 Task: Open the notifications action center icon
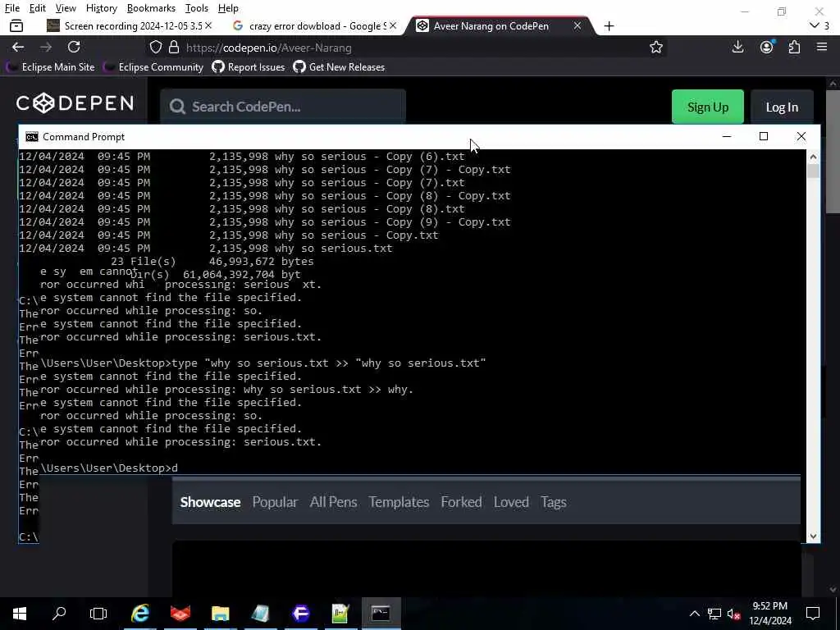pos(813,614)
